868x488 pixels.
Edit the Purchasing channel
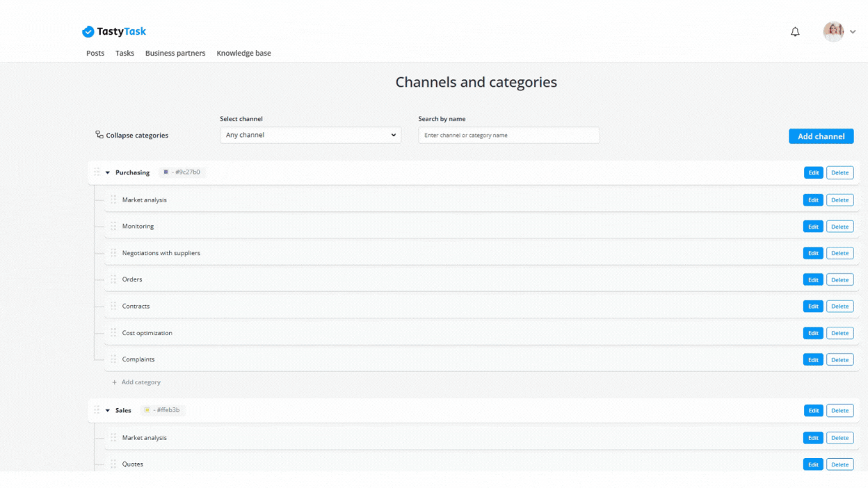[x=813, y=173]
